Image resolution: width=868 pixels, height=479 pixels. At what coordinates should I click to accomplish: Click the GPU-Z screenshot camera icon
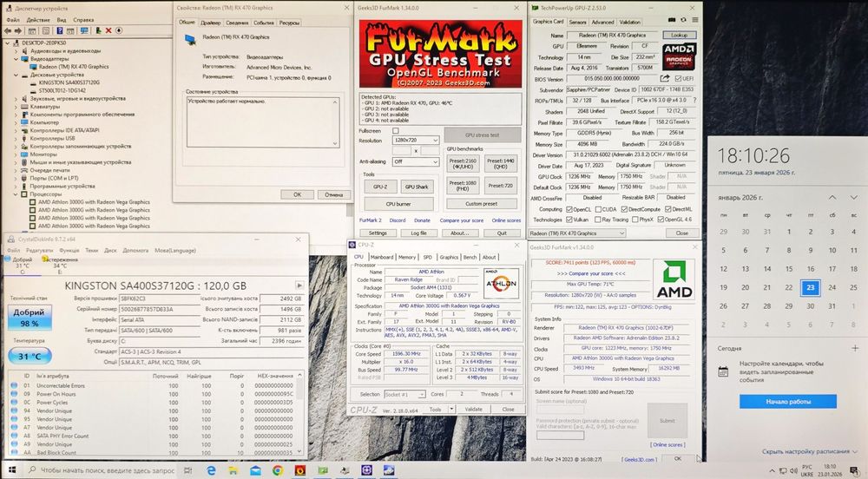coord(673,20)
